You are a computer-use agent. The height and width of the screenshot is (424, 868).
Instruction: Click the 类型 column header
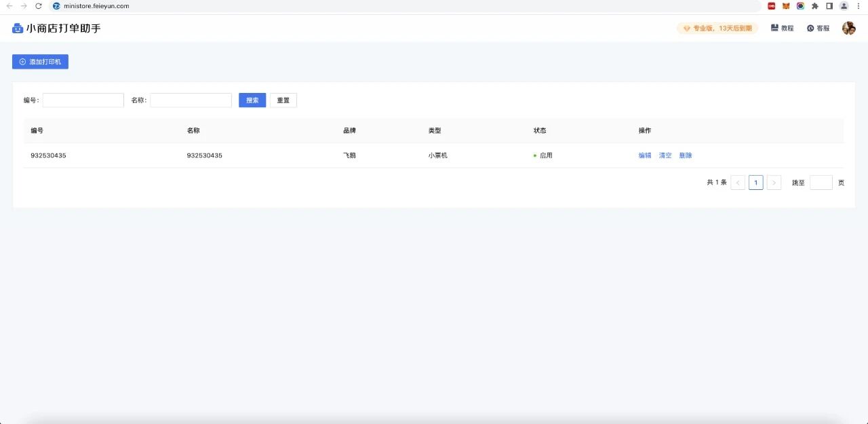click(435, 130)
